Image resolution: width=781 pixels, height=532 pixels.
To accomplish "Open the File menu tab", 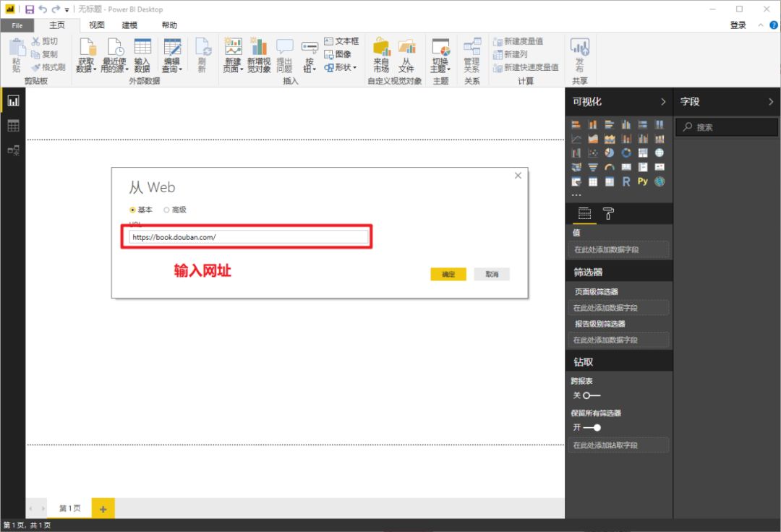I will (x=17, y=25).
